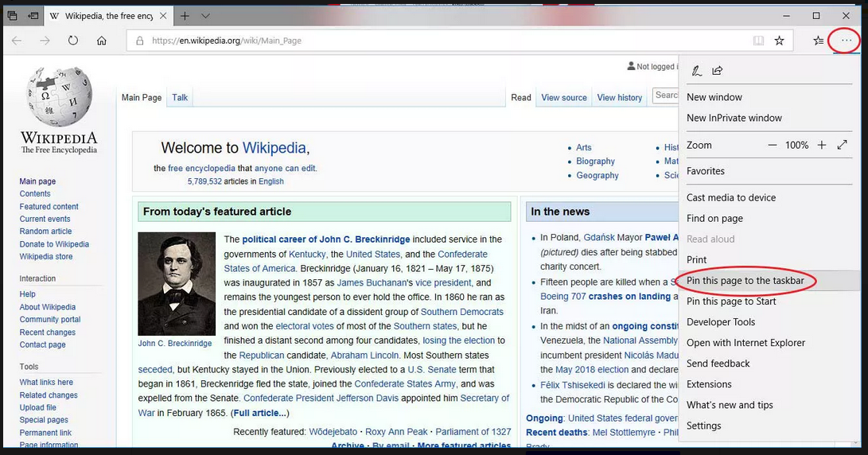The image size is (868, 455).
Task: Click the Add notes pen icon
Action: tap(696, 71)
